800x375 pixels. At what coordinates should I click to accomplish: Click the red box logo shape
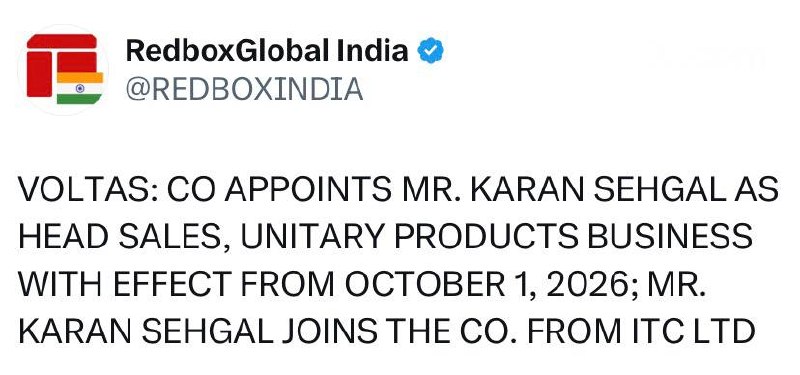tap(62, 65)
